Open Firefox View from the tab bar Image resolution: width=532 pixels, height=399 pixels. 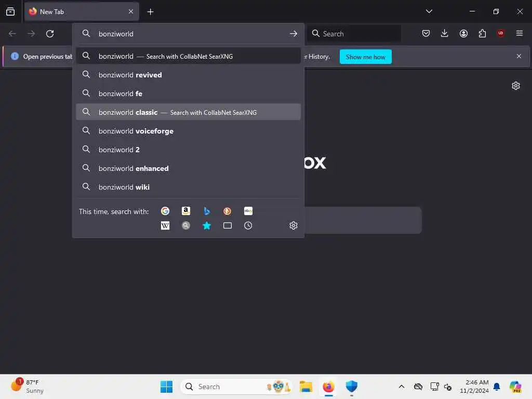coord(10,11)
